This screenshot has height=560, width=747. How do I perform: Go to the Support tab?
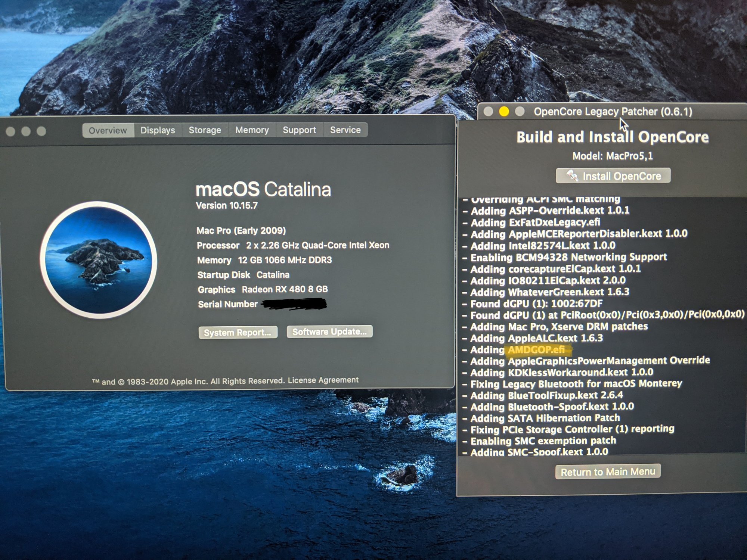[x=299, y=130]
